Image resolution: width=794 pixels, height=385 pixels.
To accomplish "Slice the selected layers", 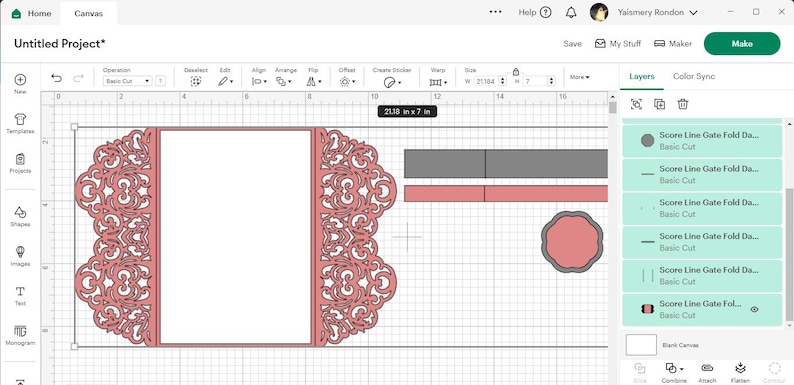I will pyautogui.click(x=640, y=372).
